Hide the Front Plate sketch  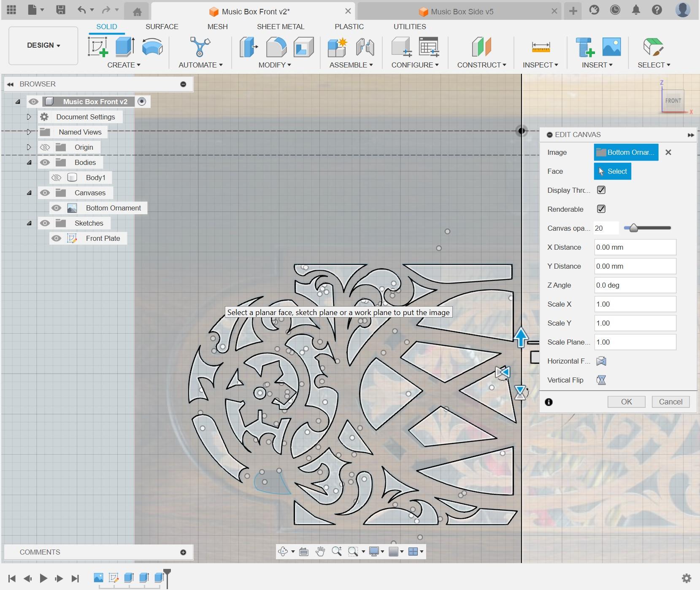56,238
